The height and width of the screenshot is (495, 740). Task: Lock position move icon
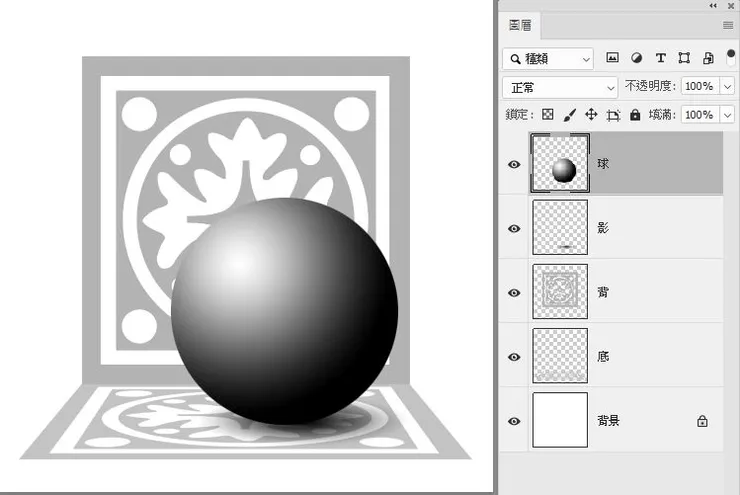tap(591, 115)
